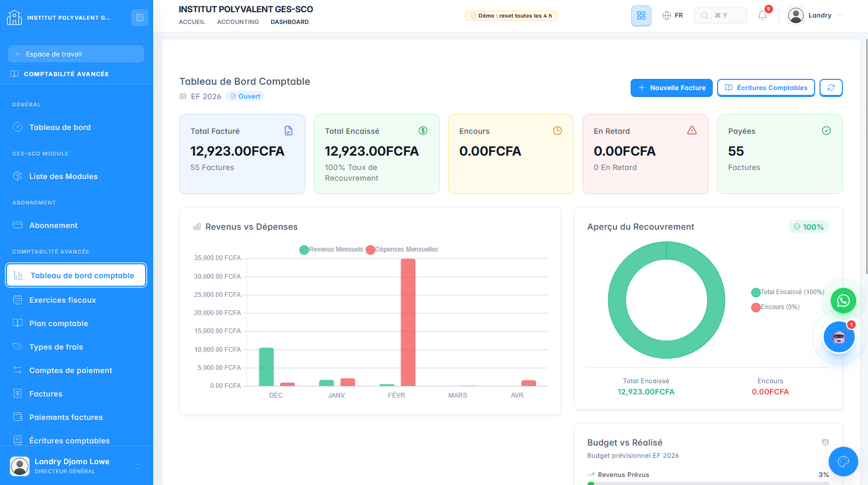The height and width of the screenshot is (485, 868).
Task: Click the balance scale icon in Budget vs Réalisé
Action: pos(825,442)
